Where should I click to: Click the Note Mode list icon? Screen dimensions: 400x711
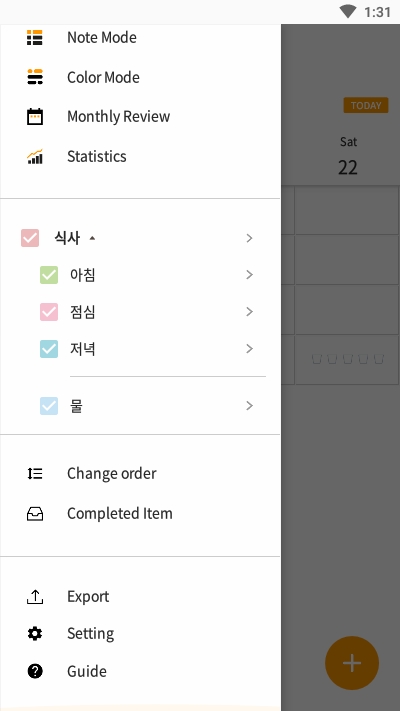[x=34, y=37]
